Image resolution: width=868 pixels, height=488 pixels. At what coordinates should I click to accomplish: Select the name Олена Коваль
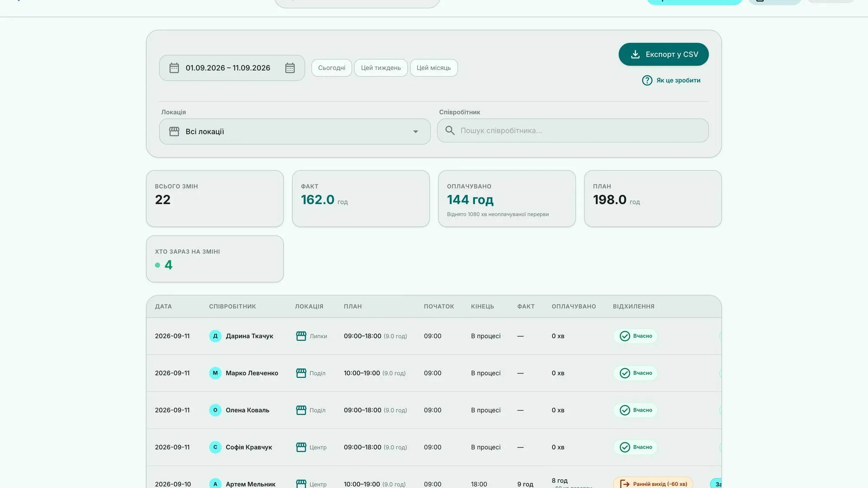pos(247,410)
